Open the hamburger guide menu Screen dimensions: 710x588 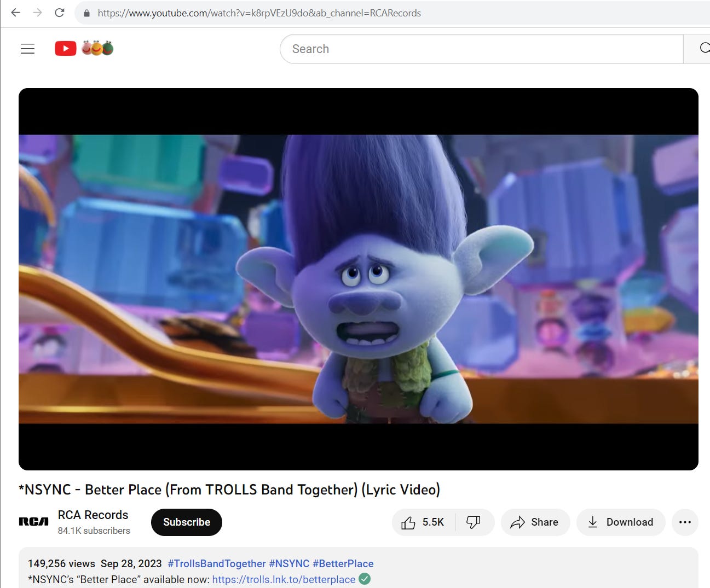27,49
